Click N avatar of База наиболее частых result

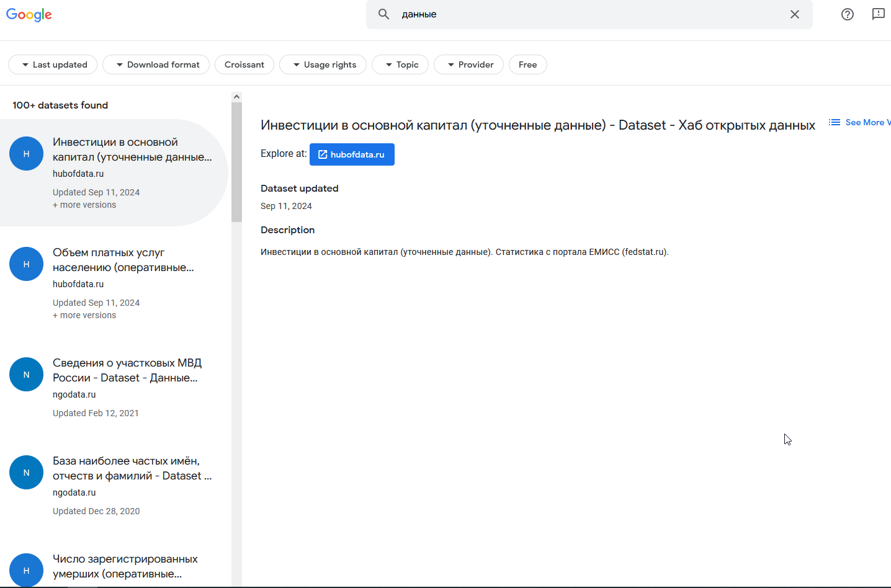point(26,473)
